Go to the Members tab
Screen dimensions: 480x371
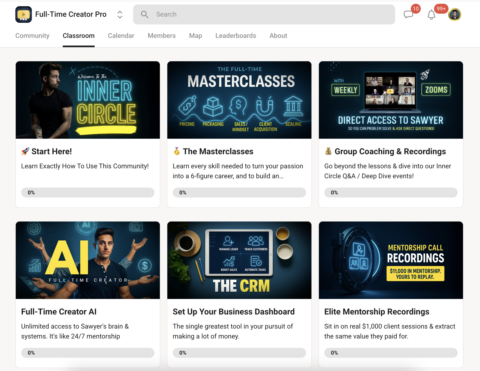click(x=162, y=36)
